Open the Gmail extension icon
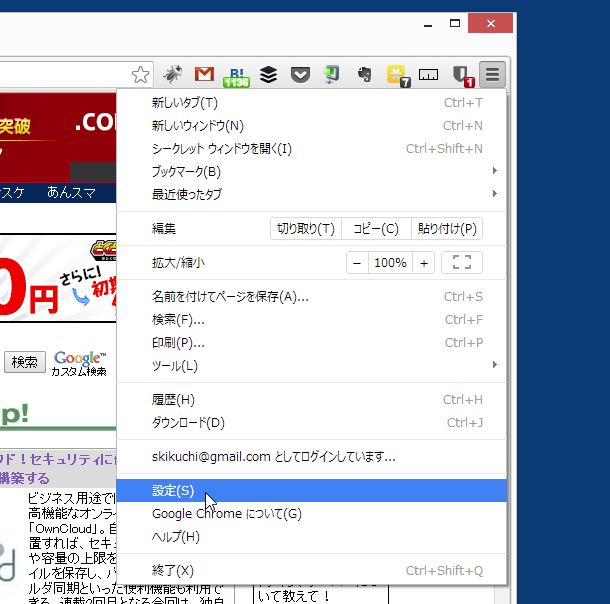Viewport: 610px width, 604px height. pos(204,74)
